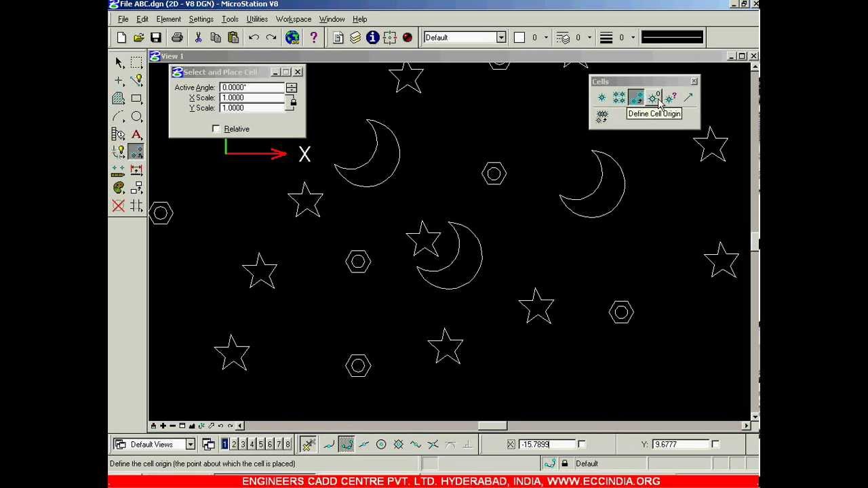Open the Workspace menu
The image size is (868, 488).
pyautogui.click(x=294, y=19)
